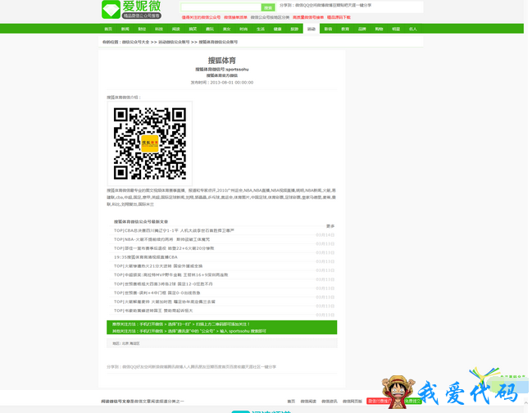532x413 pixels.
Task: Click the red 高质量微信号接单 link
Action: pyautogui.click(x=308, y=17)
